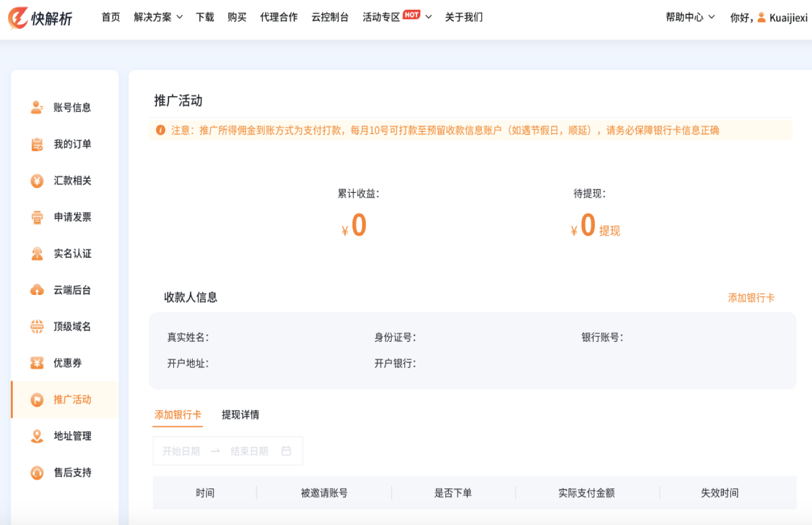Click 添加银行卡 link beside 收款人信息

[x=751, y=298]
